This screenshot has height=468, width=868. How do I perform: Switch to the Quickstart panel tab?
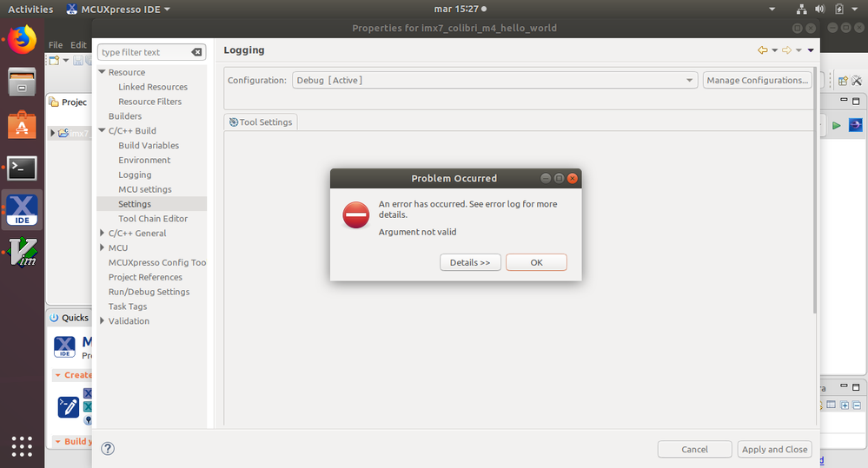pyautogui.click(x=70, y=318)
